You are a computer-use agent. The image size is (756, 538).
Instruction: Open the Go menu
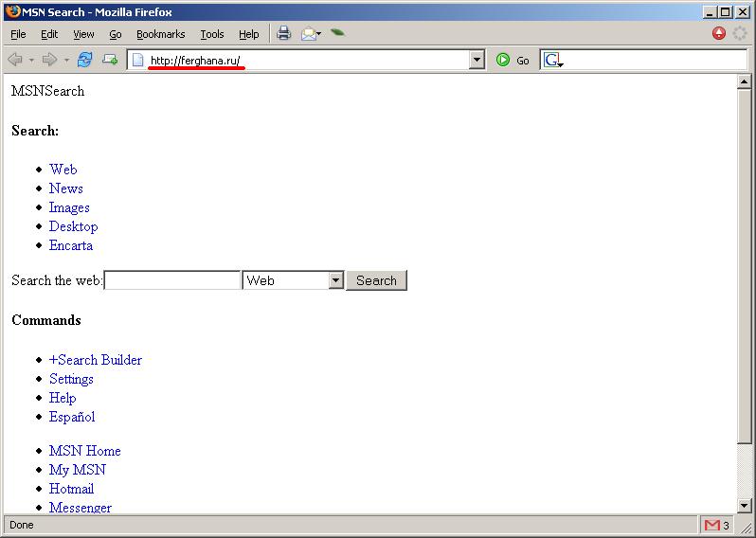pos(116,34)
